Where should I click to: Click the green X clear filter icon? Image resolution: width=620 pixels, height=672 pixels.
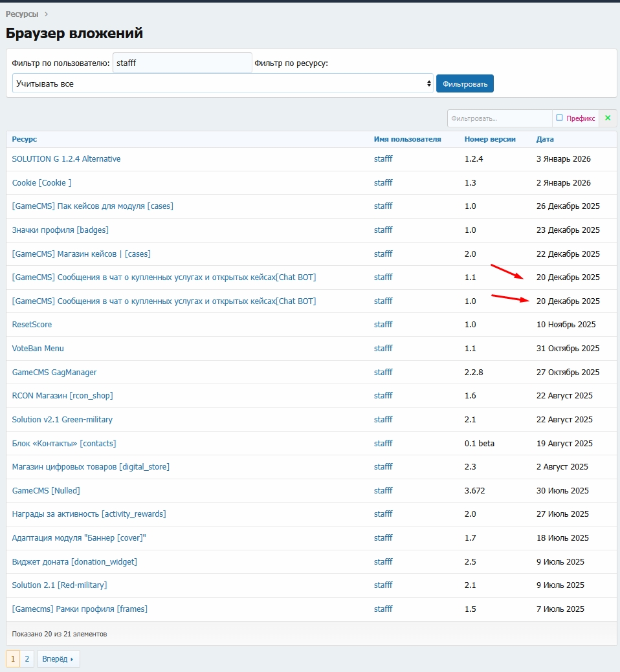pyautogui.click(x=608, y=118)
